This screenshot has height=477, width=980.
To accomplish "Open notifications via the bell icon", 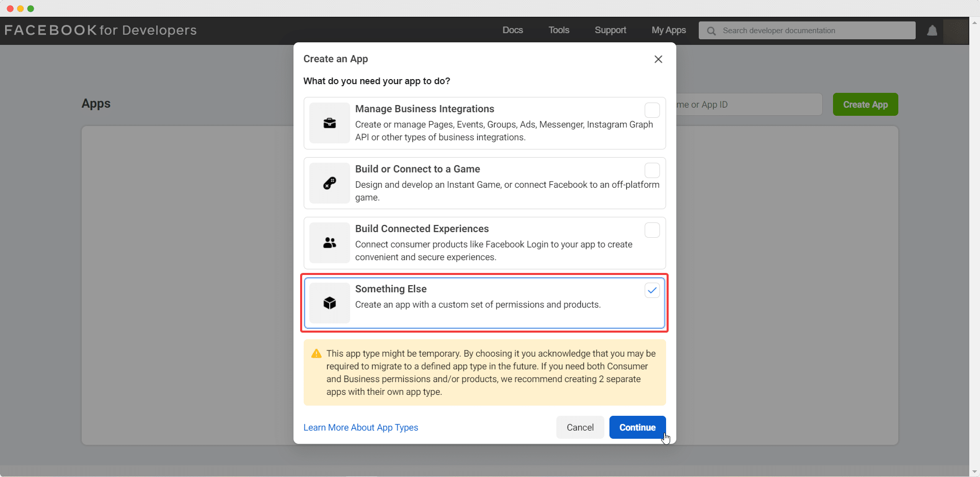I will [x=932, y=31].
